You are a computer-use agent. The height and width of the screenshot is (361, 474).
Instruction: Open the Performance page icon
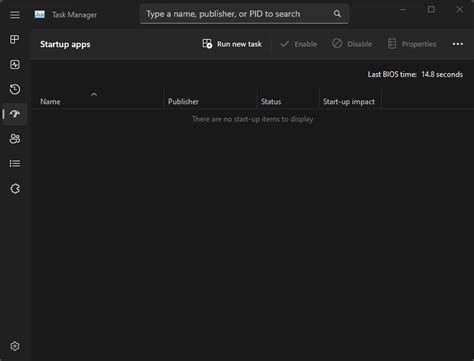click(x=15, y=64)
